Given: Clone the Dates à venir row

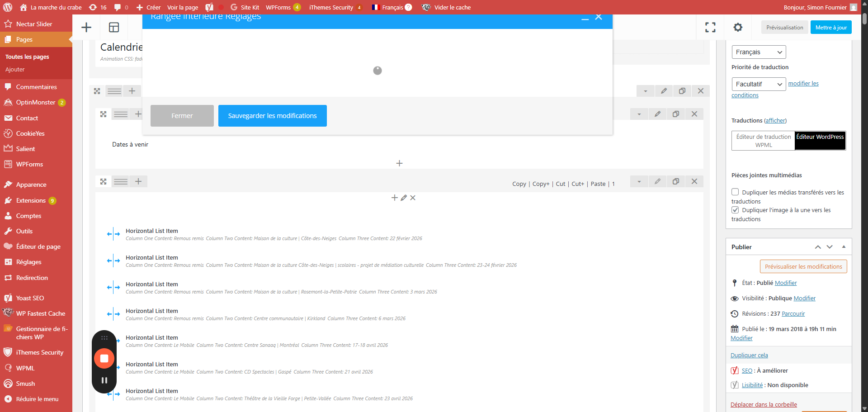Looking at the screenshot, I should [675, 114].
